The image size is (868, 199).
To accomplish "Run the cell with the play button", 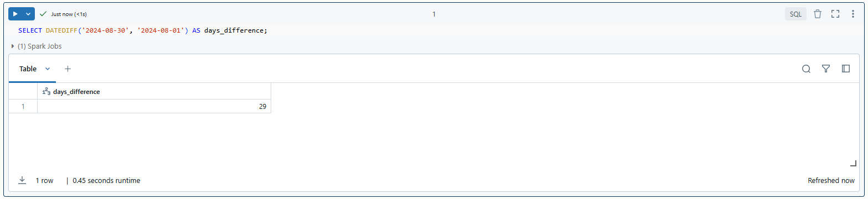I will click(15, 14).
